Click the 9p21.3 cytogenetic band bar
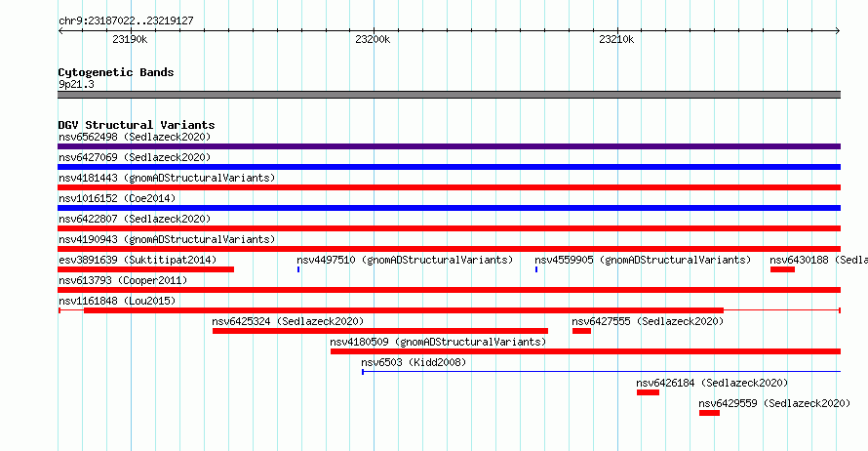Viewport: 868px width, 451px height. [449, 95]
